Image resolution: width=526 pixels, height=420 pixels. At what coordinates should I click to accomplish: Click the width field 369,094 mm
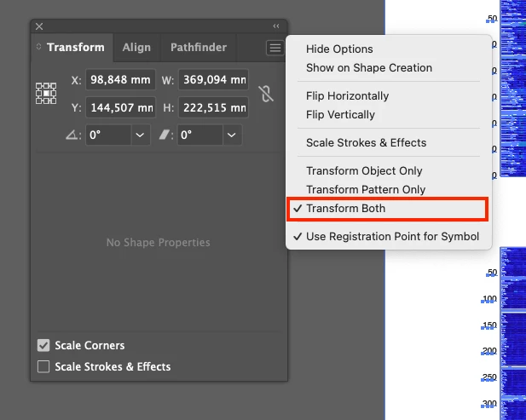coord(214,80)
